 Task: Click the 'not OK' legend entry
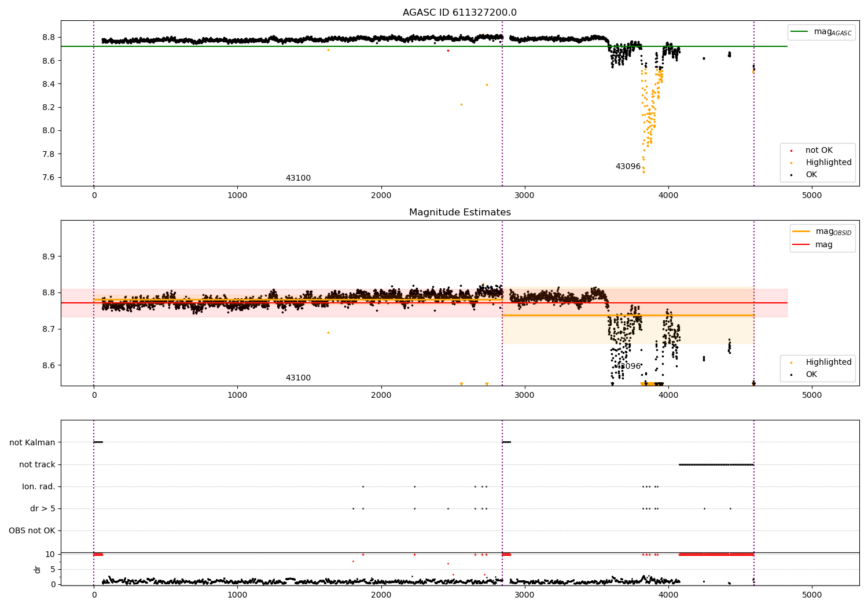click(x=819, y=150)
